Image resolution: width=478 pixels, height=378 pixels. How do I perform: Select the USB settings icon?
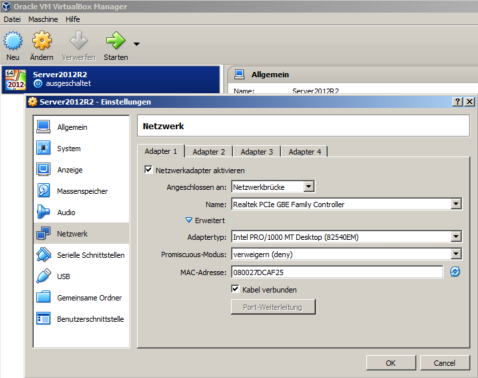(x=44, y=276)
